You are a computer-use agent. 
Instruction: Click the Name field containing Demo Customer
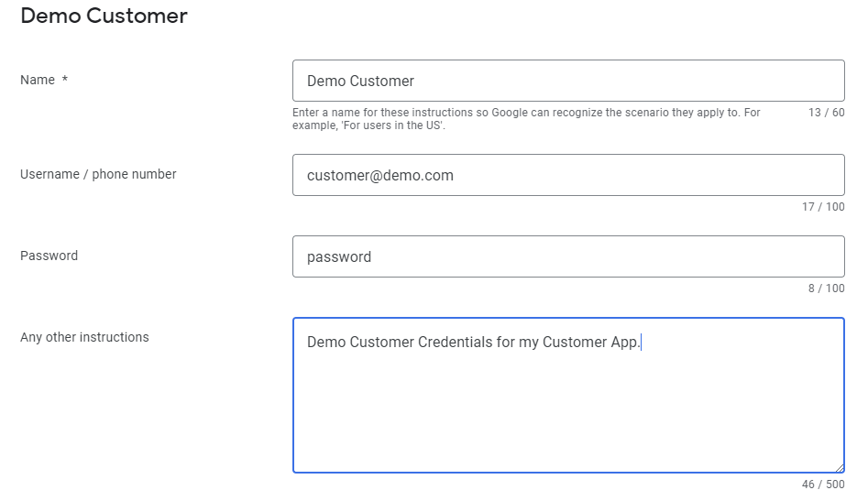coord(568,81)
